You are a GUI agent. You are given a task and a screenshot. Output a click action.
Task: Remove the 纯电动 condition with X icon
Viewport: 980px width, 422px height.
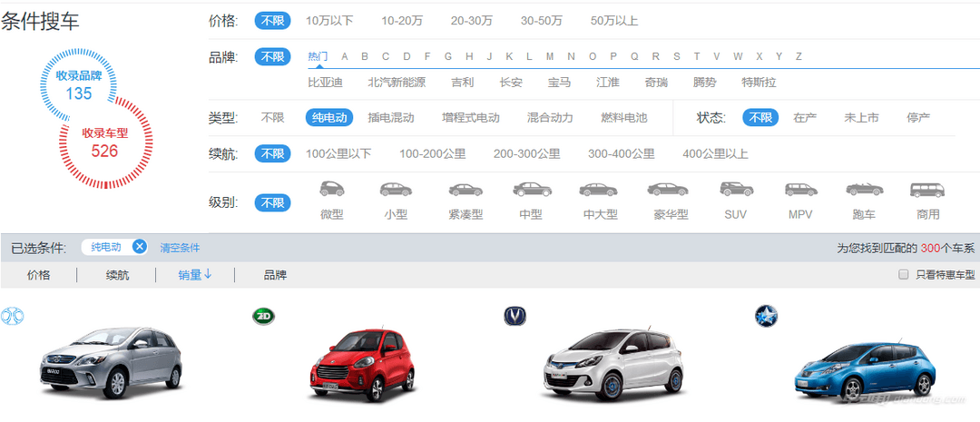click(x=140, y=247)
